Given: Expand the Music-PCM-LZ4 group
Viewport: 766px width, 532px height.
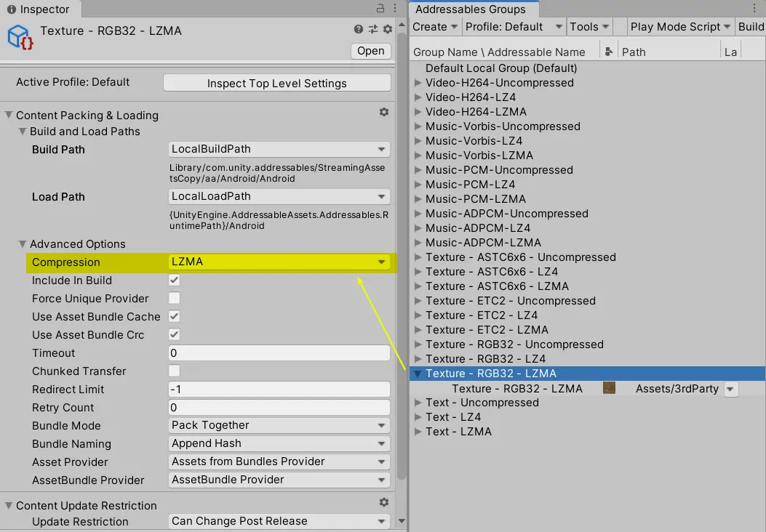Looking at the screenshot, I should tap(418, 185).
